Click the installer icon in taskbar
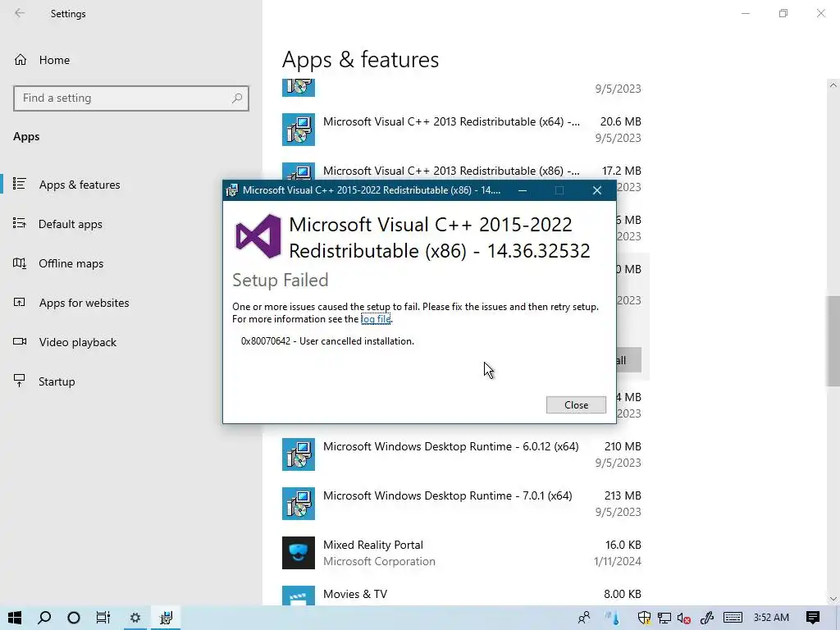 [x=166, y=618]
